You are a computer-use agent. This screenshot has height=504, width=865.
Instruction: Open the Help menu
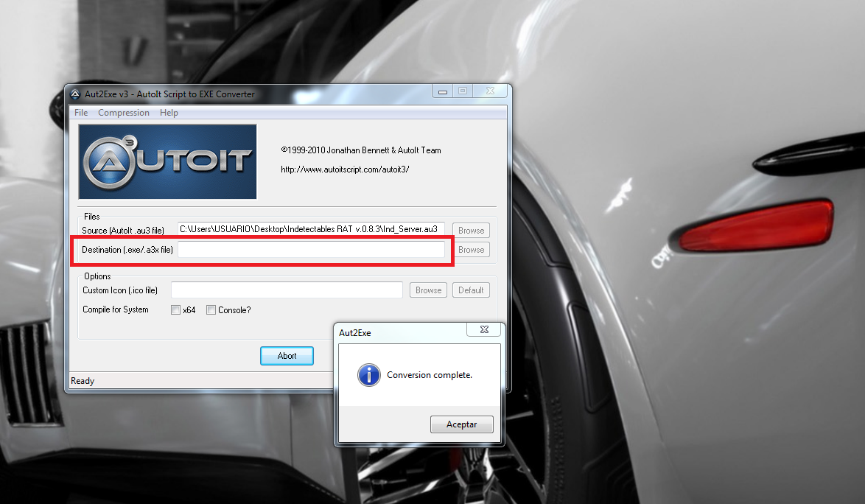[169, 113]
